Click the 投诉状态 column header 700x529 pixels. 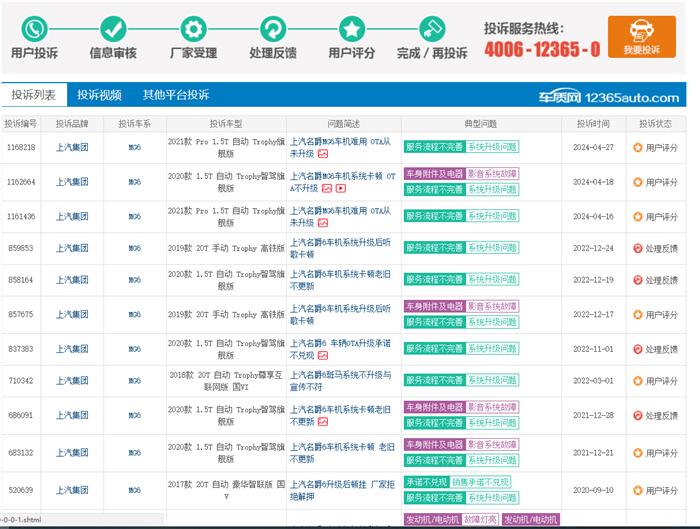point(655,124)
